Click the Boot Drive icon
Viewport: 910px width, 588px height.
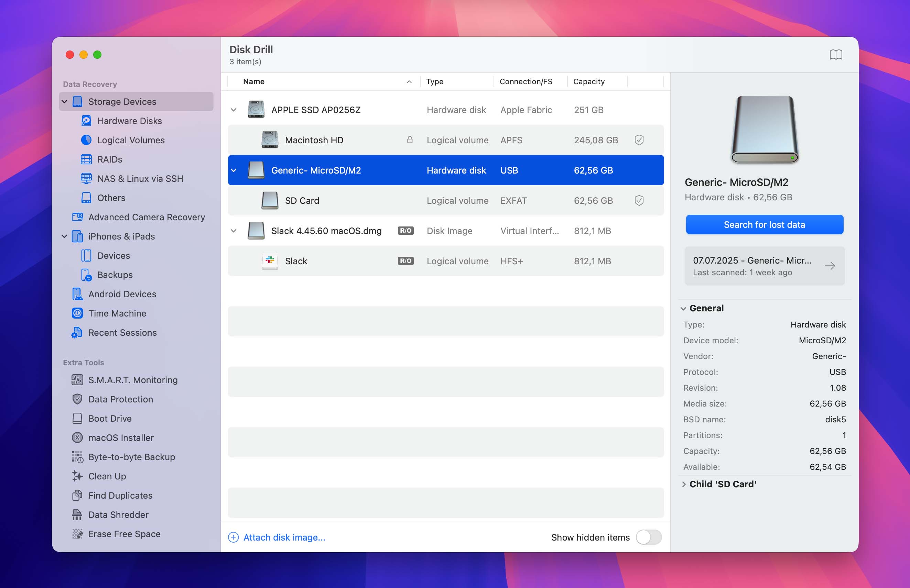[77, 419]
